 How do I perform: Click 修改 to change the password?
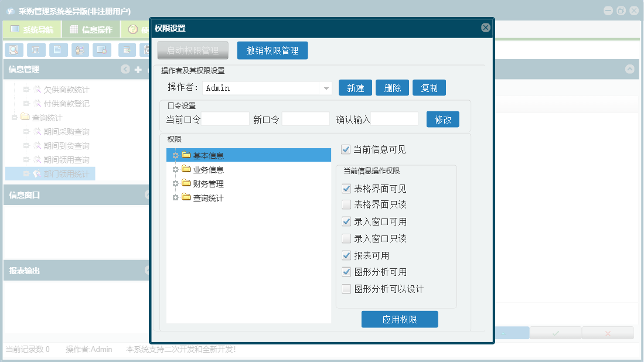[x=443, y=119]
